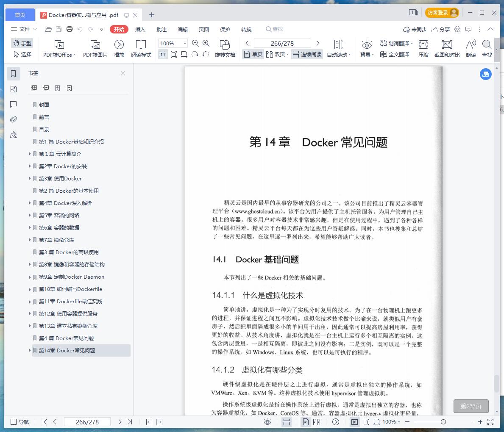Start slideshow with 播放 button

119,49
